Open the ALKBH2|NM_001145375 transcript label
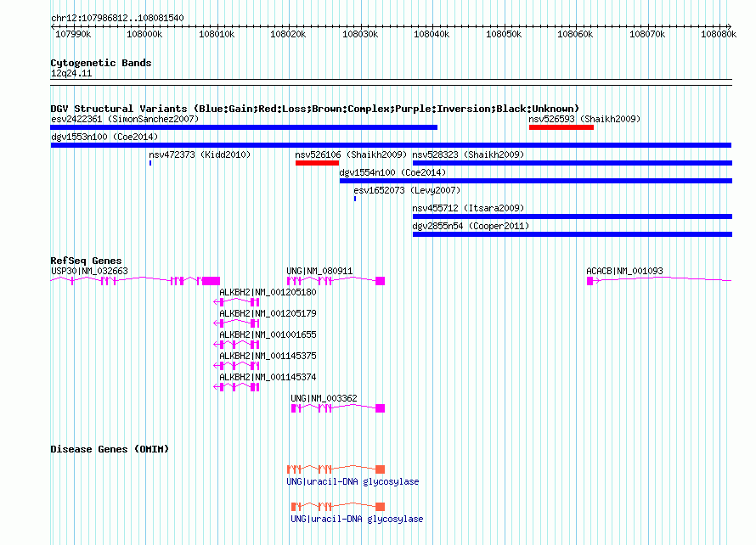This screenshot has height=545, width=756. coord(268,356)
